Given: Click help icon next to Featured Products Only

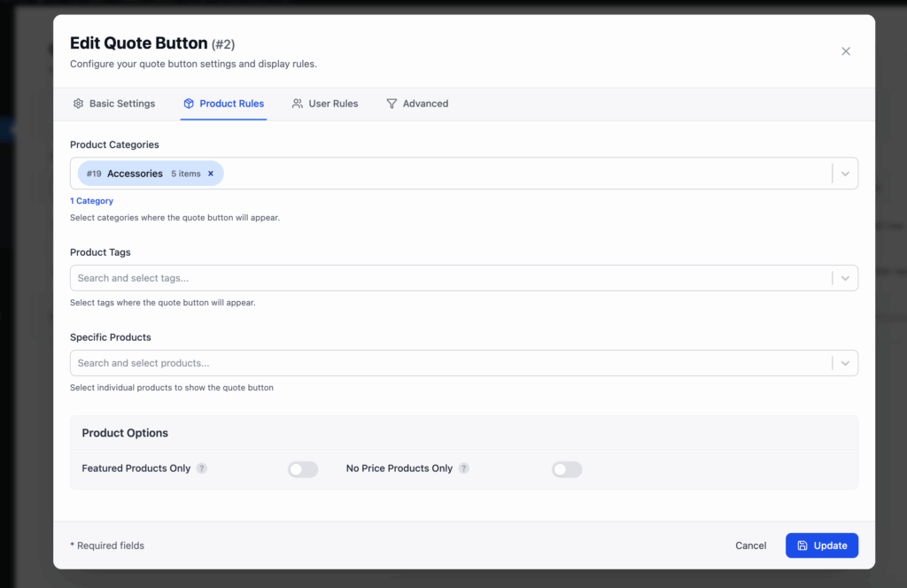Looking at the screenshot, I should pos(202,468).
